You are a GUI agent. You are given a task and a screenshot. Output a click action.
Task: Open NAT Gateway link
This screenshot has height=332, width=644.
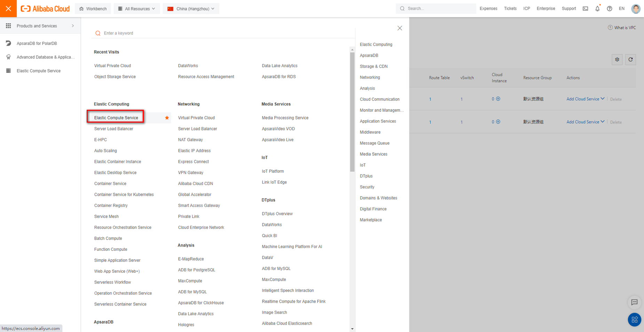coord(190,140)
